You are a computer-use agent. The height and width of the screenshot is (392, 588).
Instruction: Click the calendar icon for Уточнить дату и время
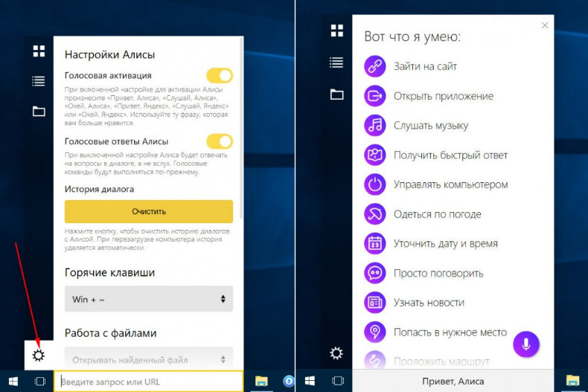375,243
